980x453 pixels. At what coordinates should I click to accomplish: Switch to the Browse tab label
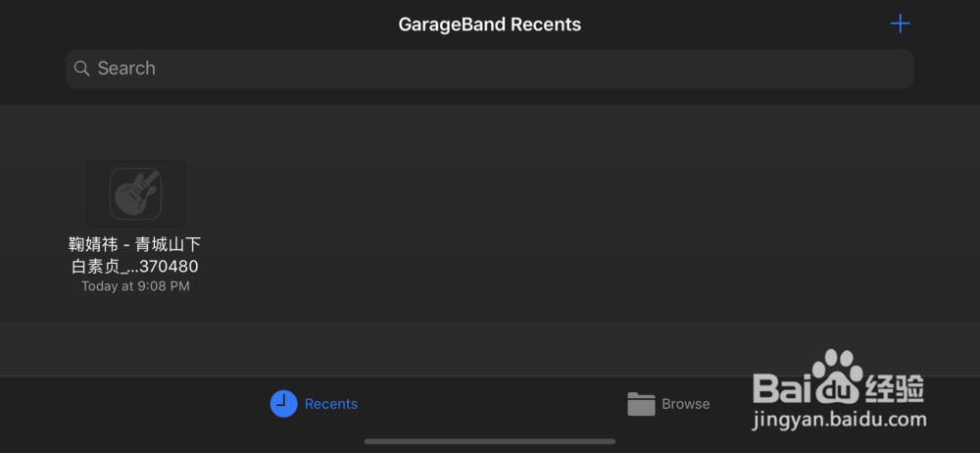click(686, 404)
